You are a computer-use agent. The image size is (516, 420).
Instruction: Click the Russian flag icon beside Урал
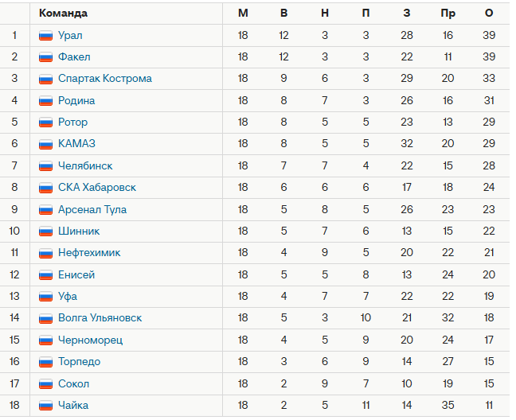(45, 35)
